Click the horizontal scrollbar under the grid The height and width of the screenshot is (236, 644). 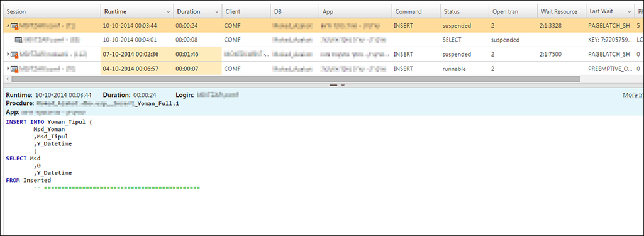tap(296, 79)
